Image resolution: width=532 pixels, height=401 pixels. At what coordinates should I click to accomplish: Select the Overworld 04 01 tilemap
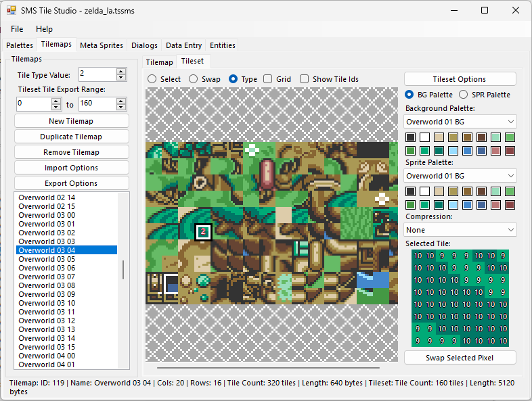[x=67, y=364]
